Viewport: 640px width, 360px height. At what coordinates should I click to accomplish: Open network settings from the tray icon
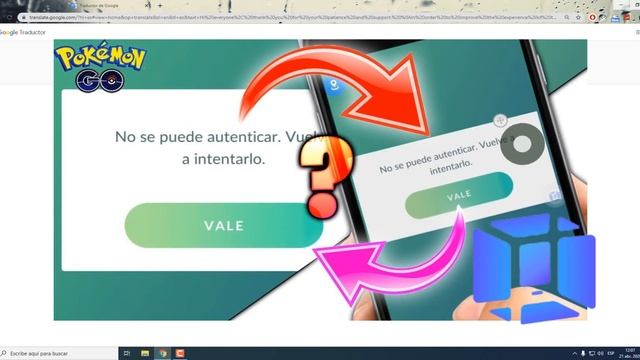tap(592, 353)
